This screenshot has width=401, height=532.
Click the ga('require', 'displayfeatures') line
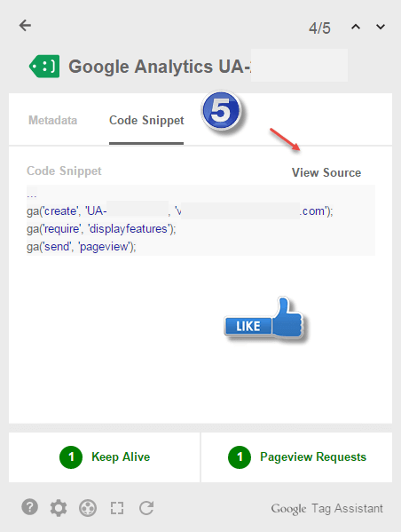pyautogui.click(x=101, y=229)
